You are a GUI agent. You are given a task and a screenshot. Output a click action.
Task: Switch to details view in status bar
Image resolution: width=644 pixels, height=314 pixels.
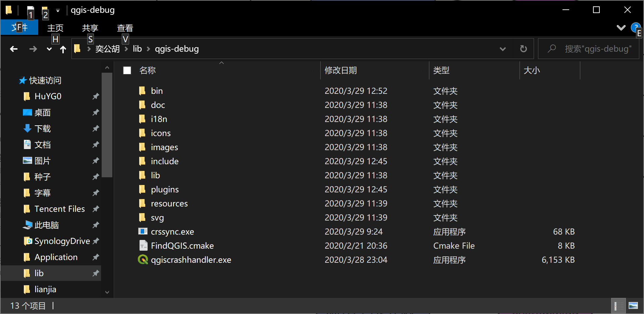pos(618,306)
